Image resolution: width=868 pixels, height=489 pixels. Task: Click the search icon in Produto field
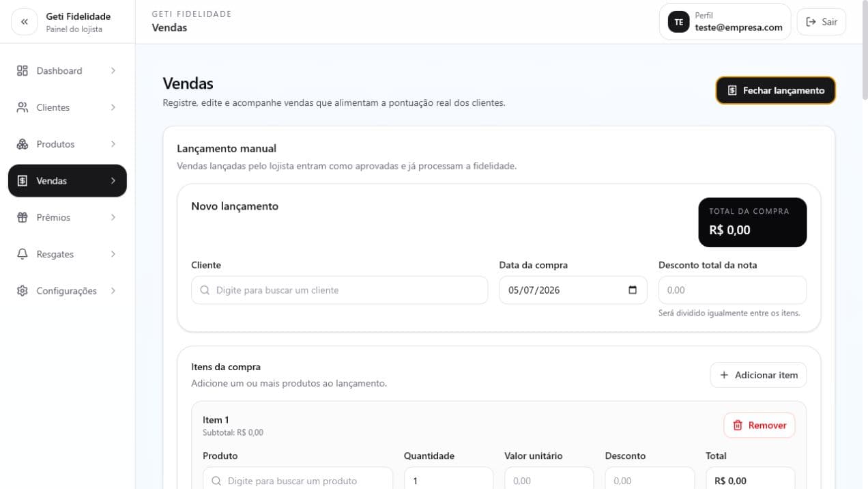[216, 481]
